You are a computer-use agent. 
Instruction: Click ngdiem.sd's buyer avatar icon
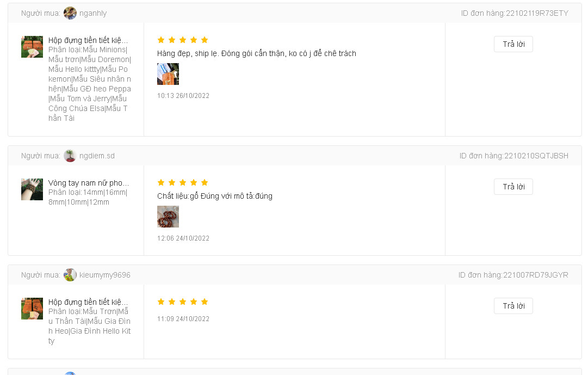click(x=70, y=156)
